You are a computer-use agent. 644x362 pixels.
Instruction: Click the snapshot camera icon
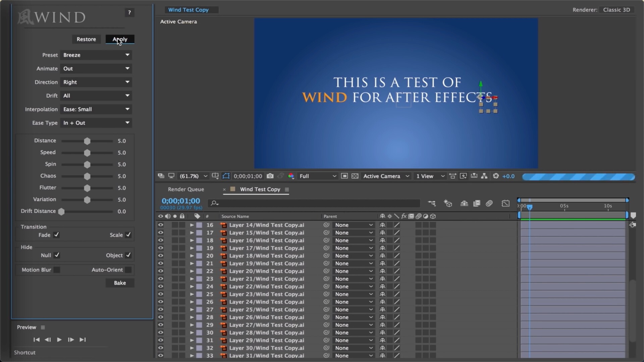270,176
